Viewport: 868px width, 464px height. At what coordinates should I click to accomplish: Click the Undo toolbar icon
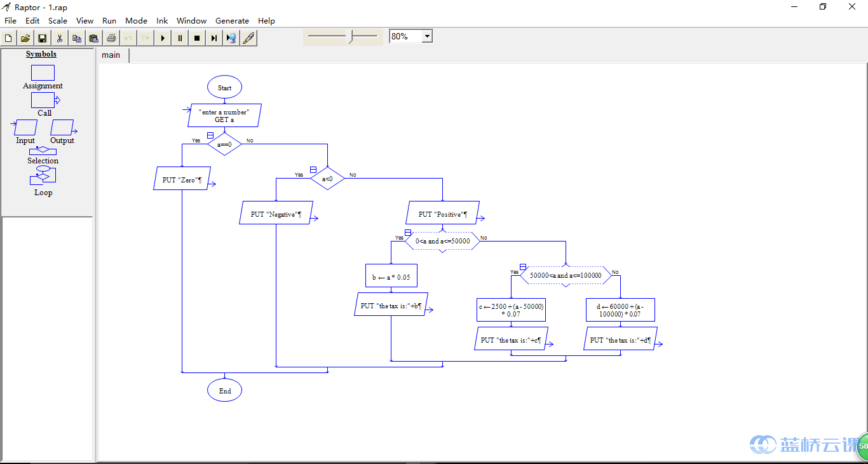pos(128,38)
